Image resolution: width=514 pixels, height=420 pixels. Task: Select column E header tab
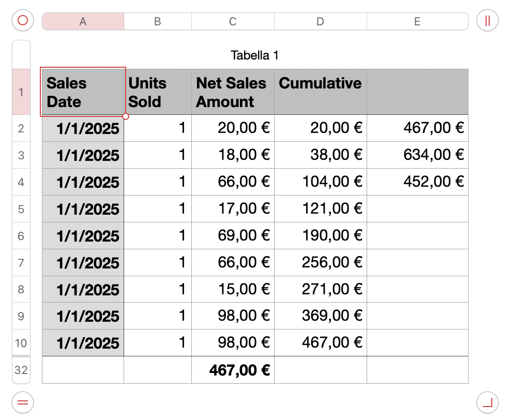tap(417, 21)
